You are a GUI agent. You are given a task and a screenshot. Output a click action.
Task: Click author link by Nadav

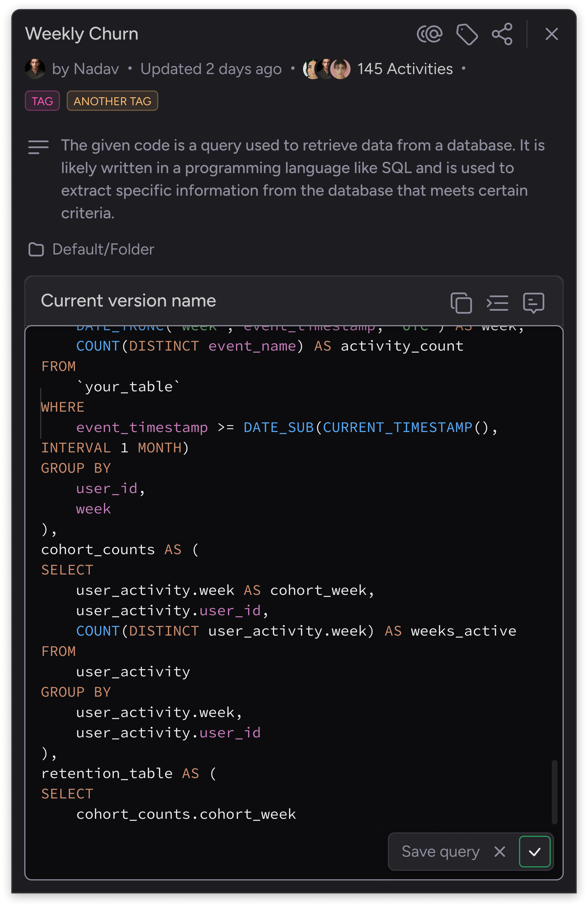pyautogui.click(x=85, y=69)
